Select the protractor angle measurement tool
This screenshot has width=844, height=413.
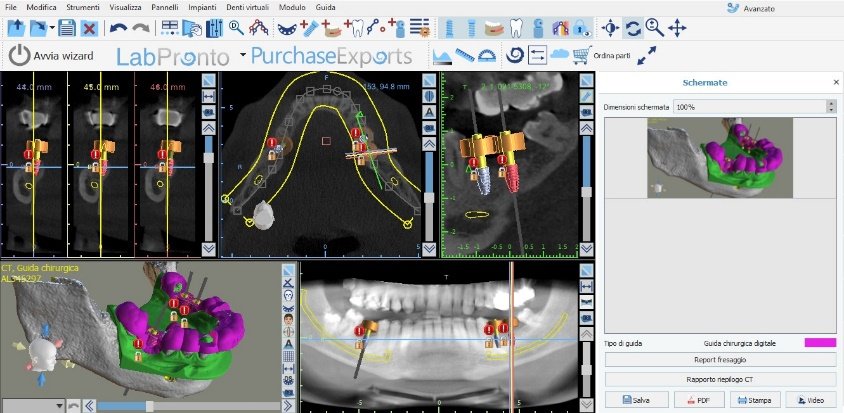pyautogui.click(x=486, y=55)
